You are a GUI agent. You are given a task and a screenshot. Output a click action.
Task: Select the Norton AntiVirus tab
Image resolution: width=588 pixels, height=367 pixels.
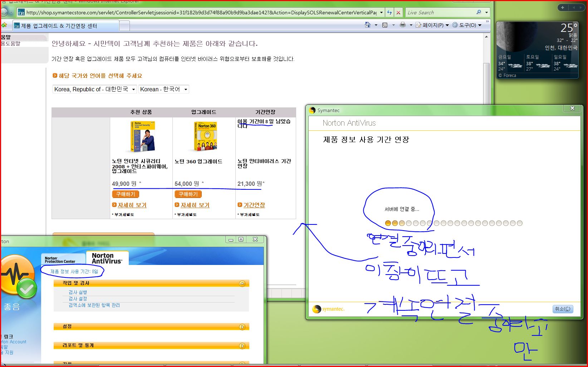107,258
